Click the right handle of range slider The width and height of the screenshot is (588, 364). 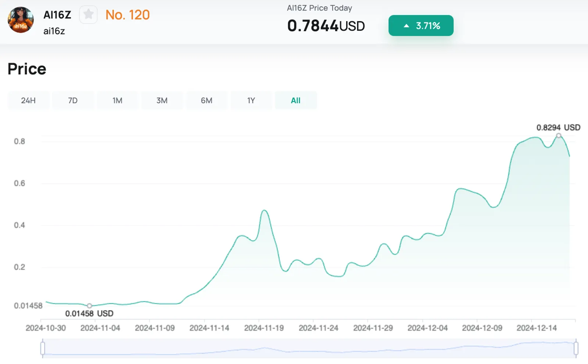(x=576, y=348)
